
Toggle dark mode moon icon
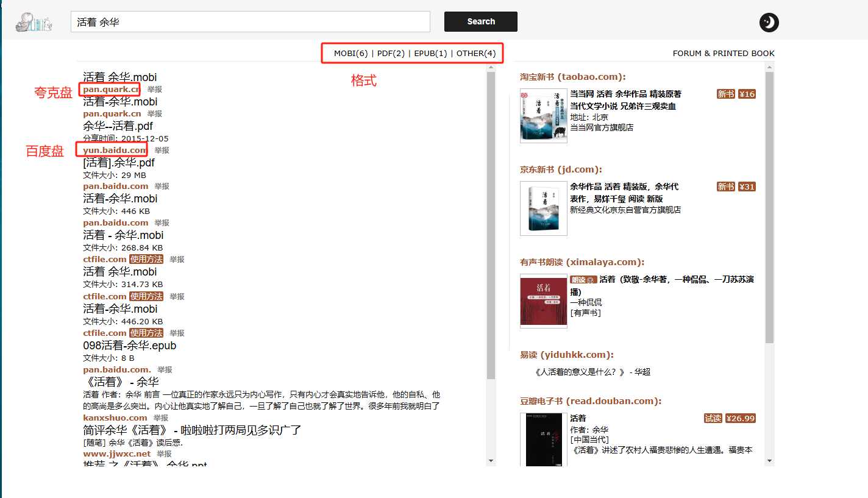[769, 23]
